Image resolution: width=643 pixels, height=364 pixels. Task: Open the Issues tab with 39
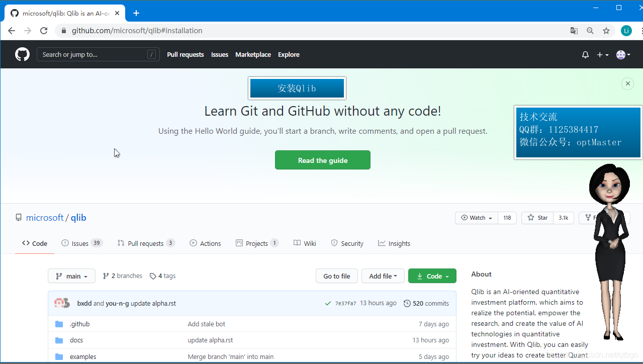point(82,243)
